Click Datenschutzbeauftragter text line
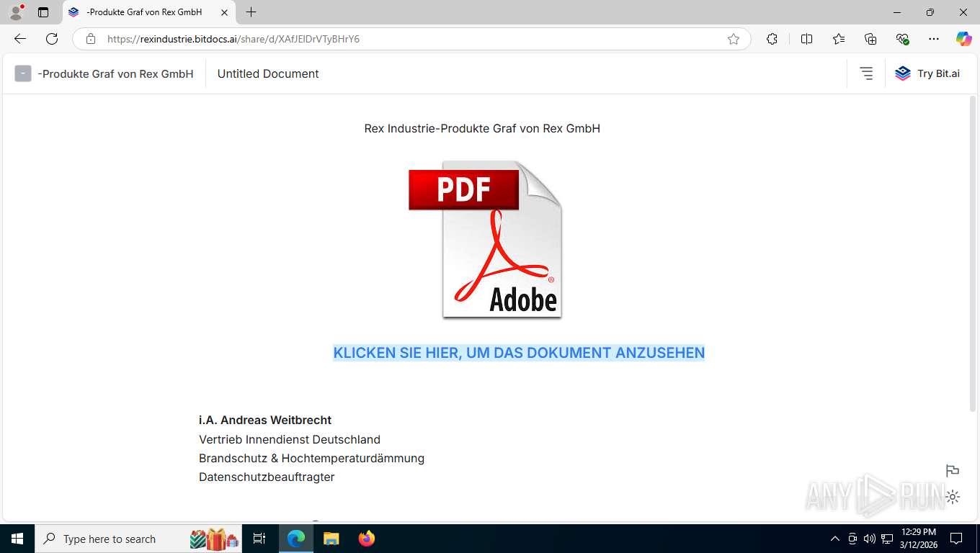The height and width of the screenshot is (553, 980). (267, 477)
